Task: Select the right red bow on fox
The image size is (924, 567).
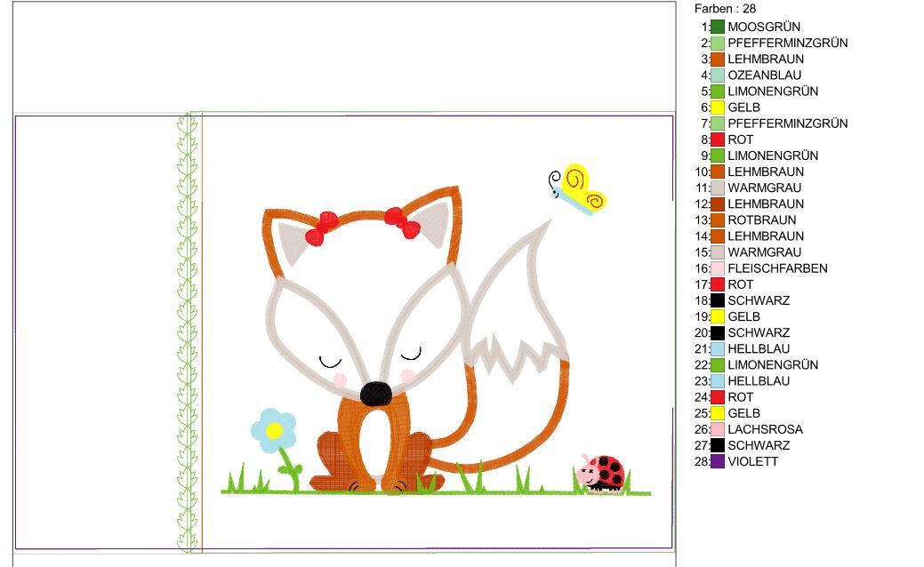Action: click(x=402, y=223)
